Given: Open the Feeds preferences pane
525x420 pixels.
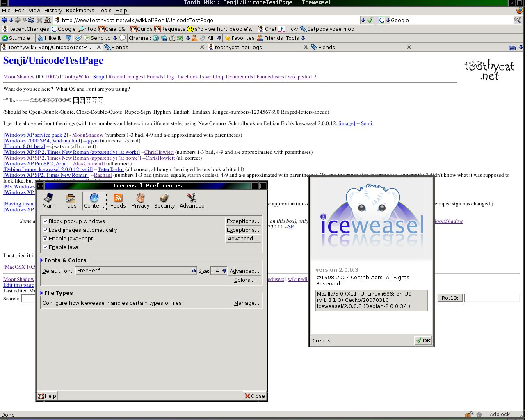Looking at the screenshot, I should (x=118, y=201).
